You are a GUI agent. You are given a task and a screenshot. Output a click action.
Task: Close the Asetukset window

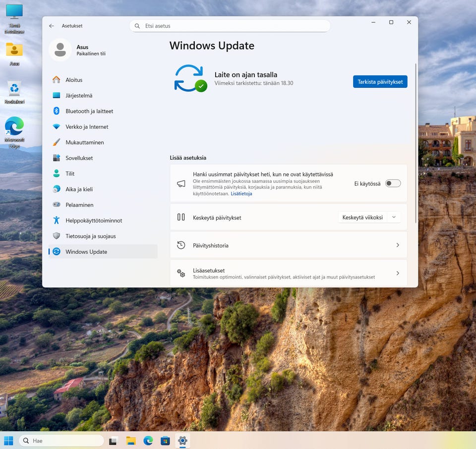pyautogui.click(x=409, y=22)
